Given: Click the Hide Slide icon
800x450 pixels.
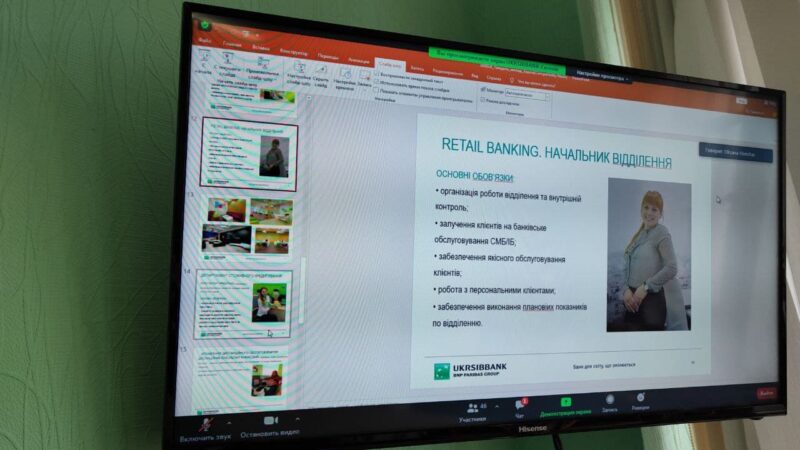Looking at the screenshot, I should 321,69.
